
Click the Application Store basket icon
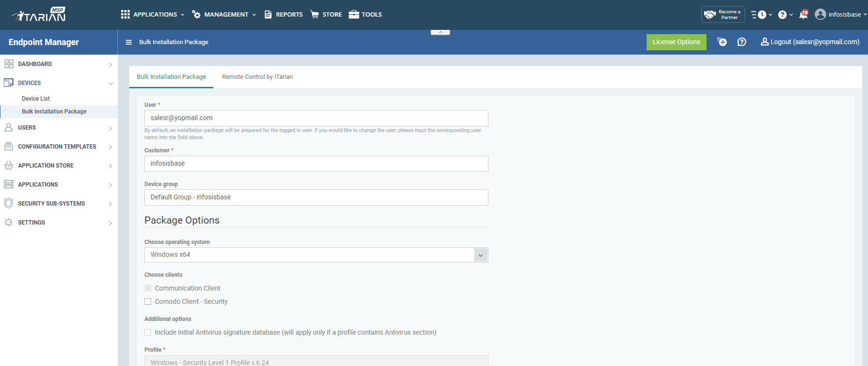click(x=9, y=165)
